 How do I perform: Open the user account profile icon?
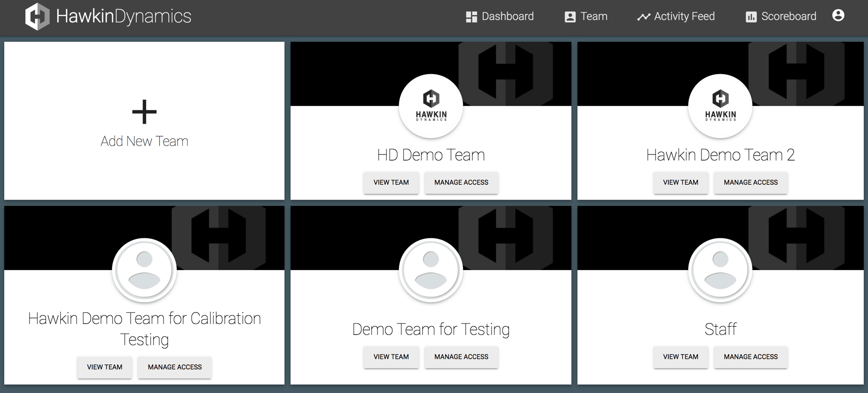(x=838, y=16)
